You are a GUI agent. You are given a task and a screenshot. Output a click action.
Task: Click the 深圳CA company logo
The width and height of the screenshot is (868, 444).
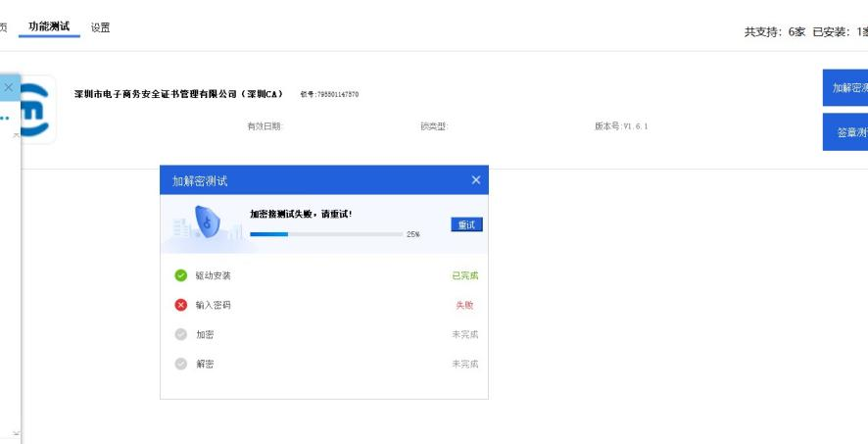pos(37,110)
